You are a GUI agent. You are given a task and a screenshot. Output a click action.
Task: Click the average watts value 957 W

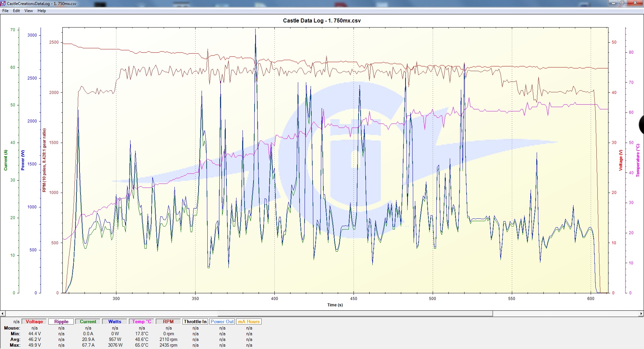click(115, 339)
